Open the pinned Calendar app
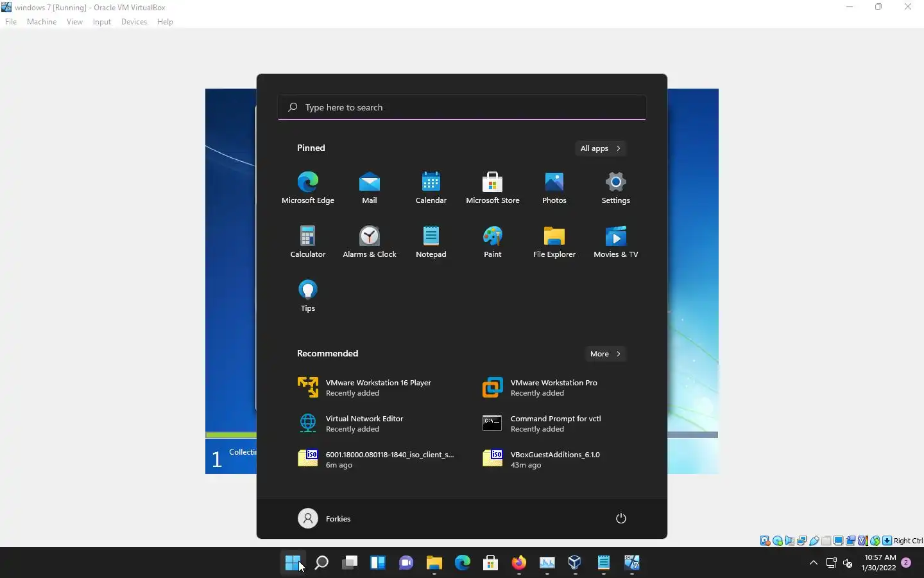Screen dimensions: 924x578 [x=431, y=188]
